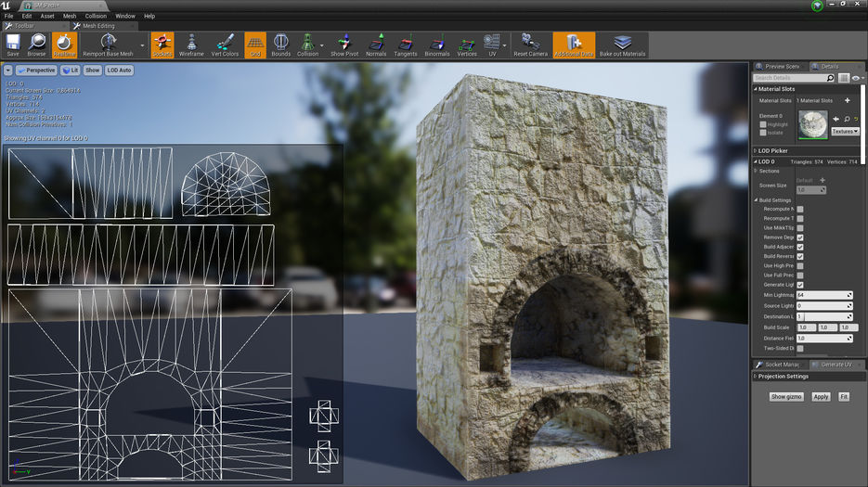868x487 pixels.
Task: Open the UV channel dropdown arrow
Action: click(504, 46)
